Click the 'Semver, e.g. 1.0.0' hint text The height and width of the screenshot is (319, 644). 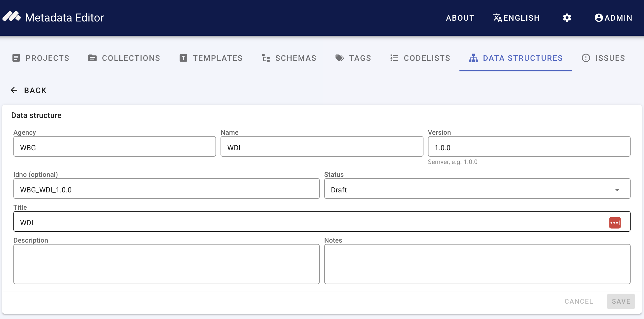(453, 162)
